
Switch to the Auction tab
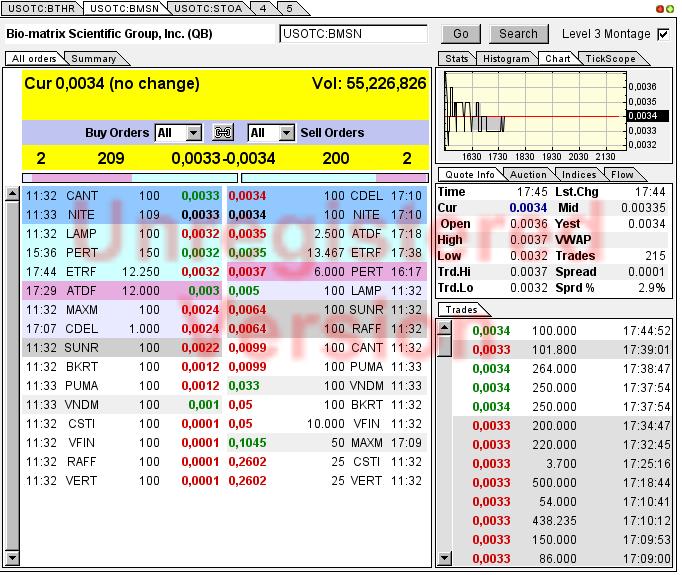click(x=528, y=174)
